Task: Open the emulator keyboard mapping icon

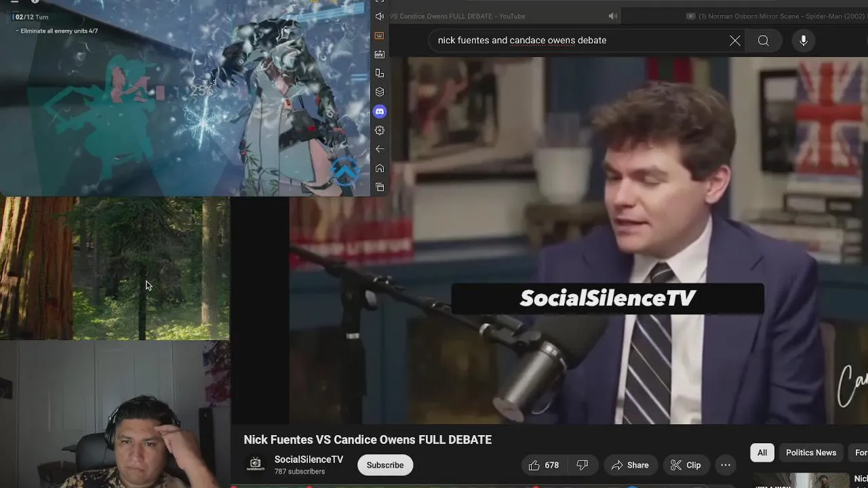Action: 380,35
